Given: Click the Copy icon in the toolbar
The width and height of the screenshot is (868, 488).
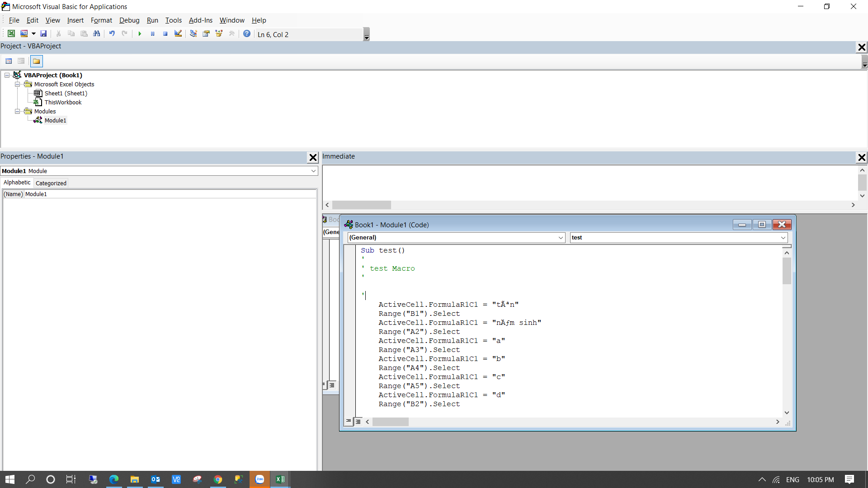Looking at the screenshot, I should tap(71, 34).
